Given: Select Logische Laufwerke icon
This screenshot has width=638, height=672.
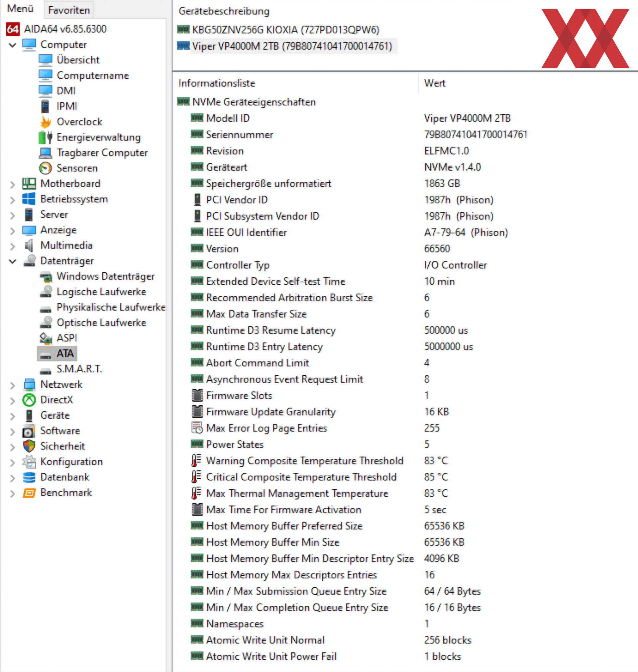Looking at the screenshot, I should click(x=46, y=292).
